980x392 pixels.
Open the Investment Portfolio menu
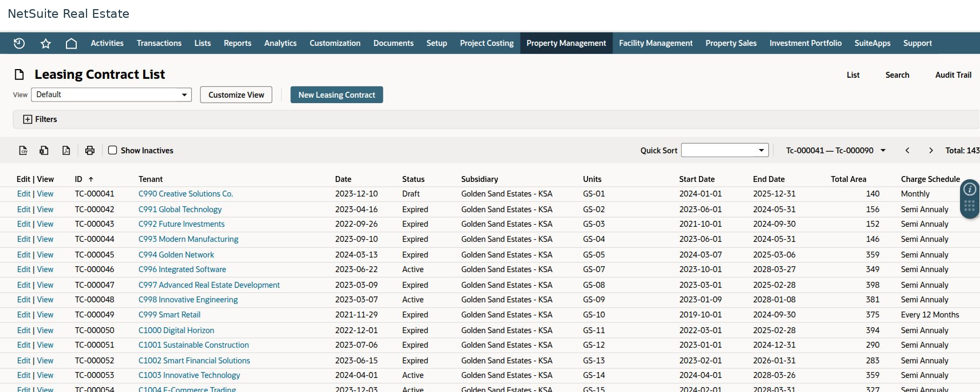(805, 43)
